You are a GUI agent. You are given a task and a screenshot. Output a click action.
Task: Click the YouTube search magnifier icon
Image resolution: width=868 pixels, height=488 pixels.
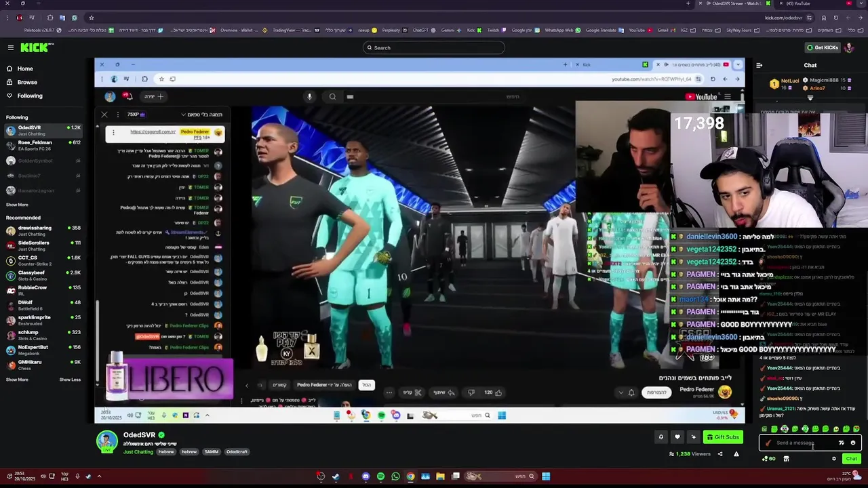pos(332,96)
